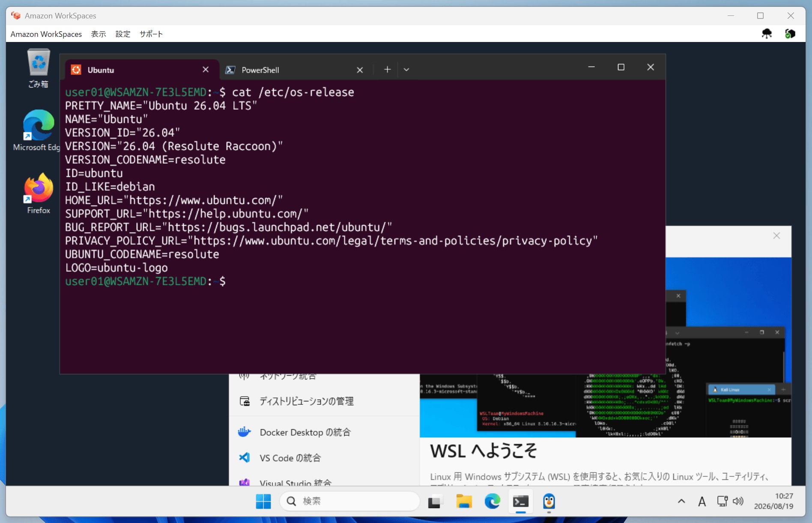Select ディストリビューションの管理 in WSL sidebar
The width and height of the screenshot is (812, 523).
pos(324,401)
